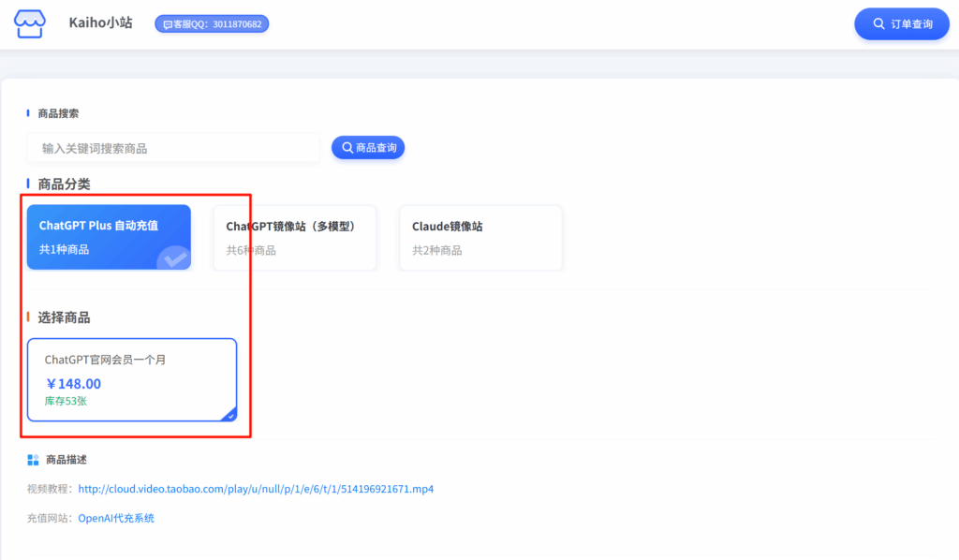959x560 pixels.
Task: Click the 商品搜索 heading
Action: [x=58, y=113]
